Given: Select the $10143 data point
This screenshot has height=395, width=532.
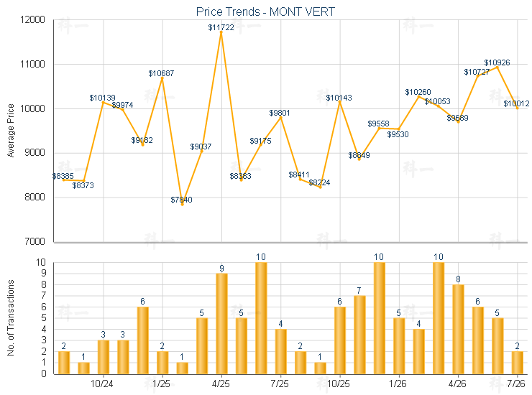Looking at the screenshot, I should [x=339, y=102].
